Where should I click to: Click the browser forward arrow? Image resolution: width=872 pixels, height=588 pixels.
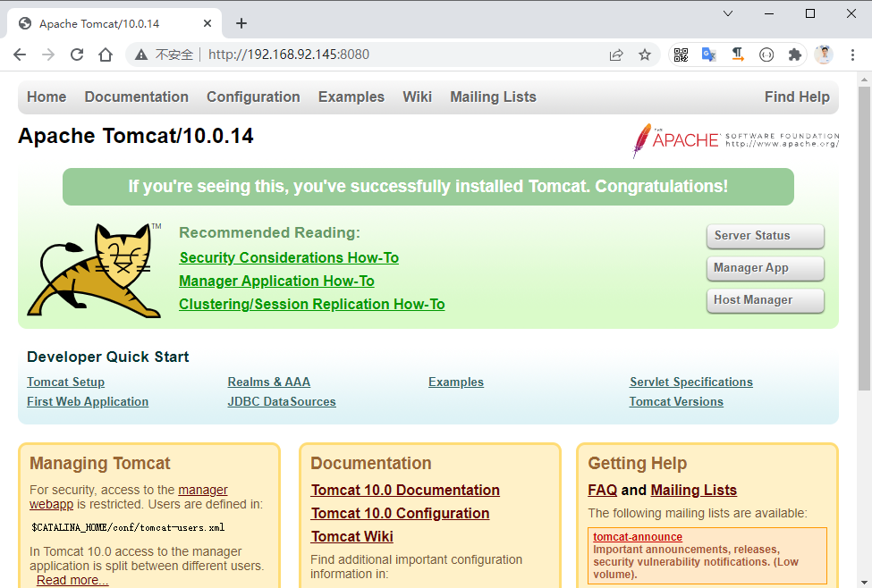pyautogui.click(x=48, y=55)
